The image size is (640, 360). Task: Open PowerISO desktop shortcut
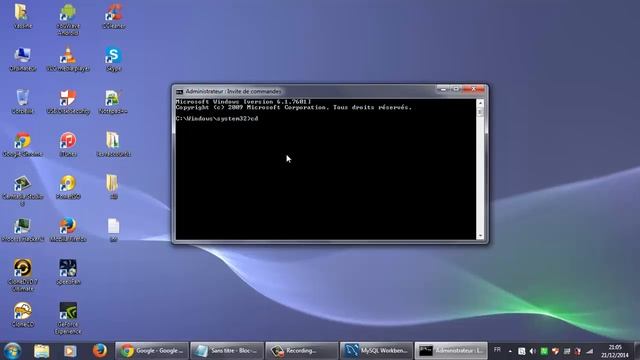(68, 187)
